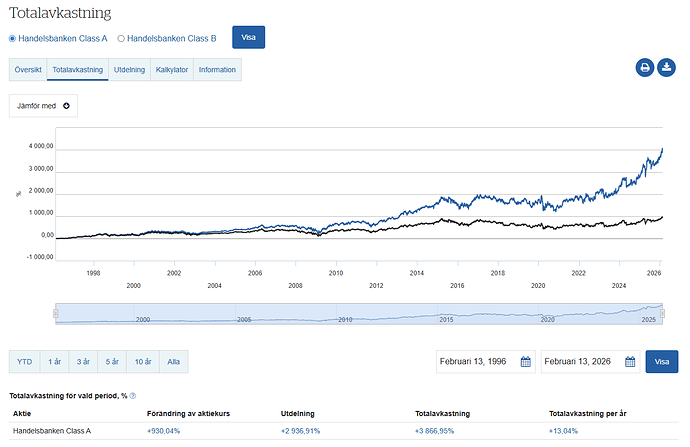Grab the left handle of the range navigator

[x=56, y=313]
